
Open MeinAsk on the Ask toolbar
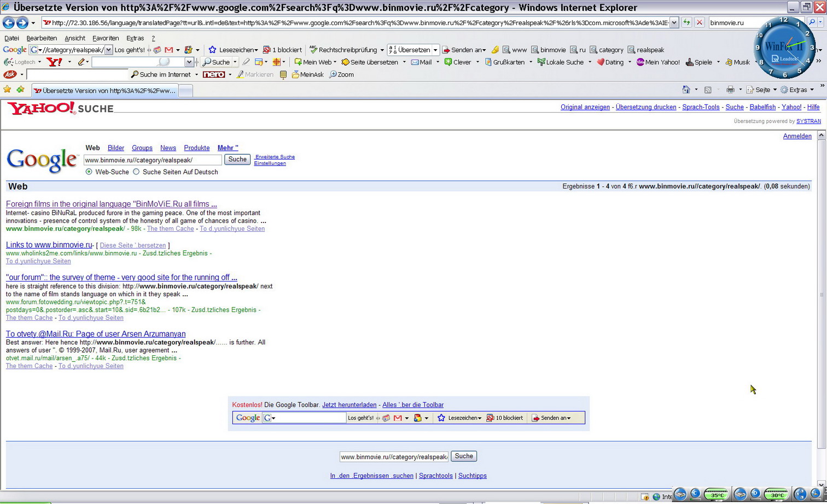click(x=308, y=74)
